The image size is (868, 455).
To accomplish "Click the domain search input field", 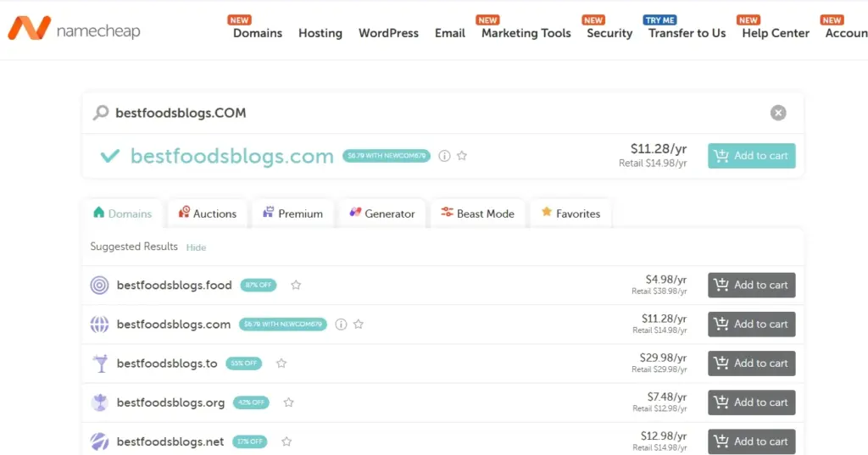I will click(424, 113).
